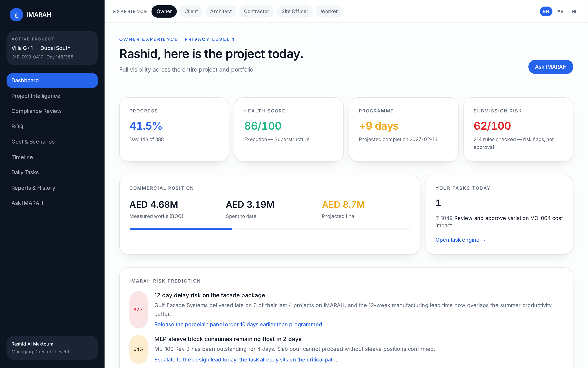Image resolution: width=588 pixels, height=368 pixels.
Task: Click 'Projected completion 2027-02-13' text
Action: coord(398,139)
